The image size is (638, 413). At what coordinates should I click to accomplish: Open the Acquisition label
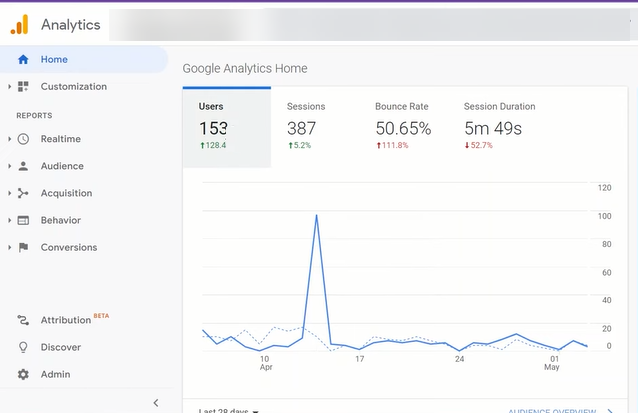(x=66, y=193)
